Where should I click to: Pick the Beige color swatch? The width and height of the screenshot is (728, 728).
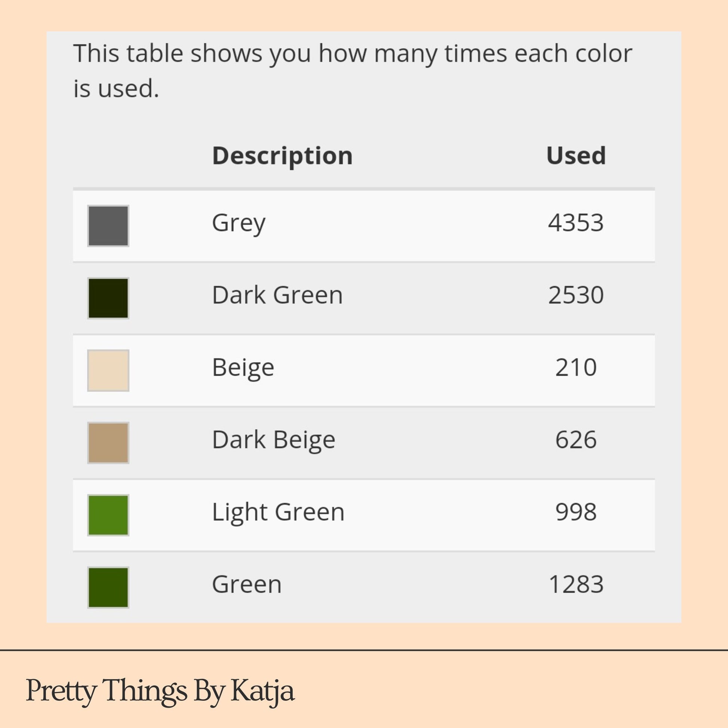point(108,370)
